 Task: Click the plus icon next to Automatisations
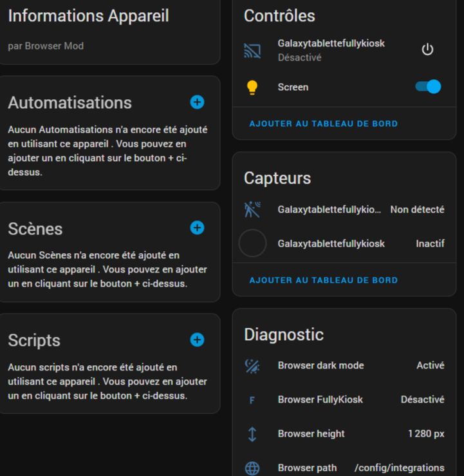click(197, 102)
